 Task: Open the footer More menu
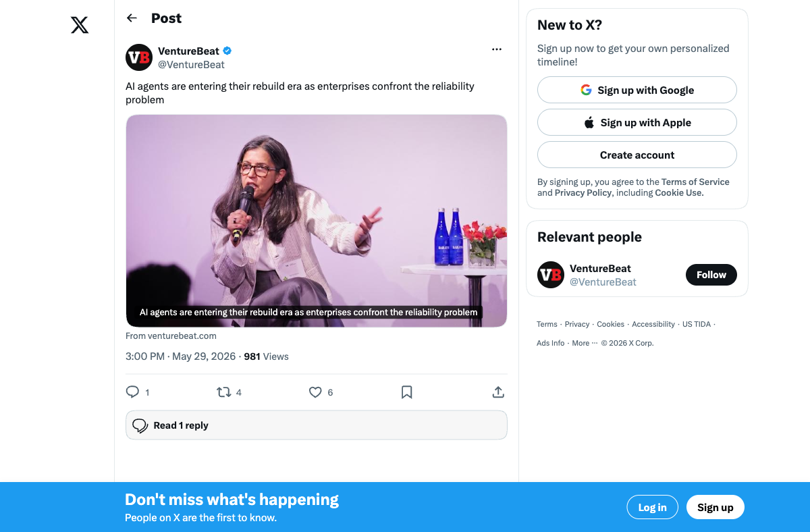click(x=585, y=343)
